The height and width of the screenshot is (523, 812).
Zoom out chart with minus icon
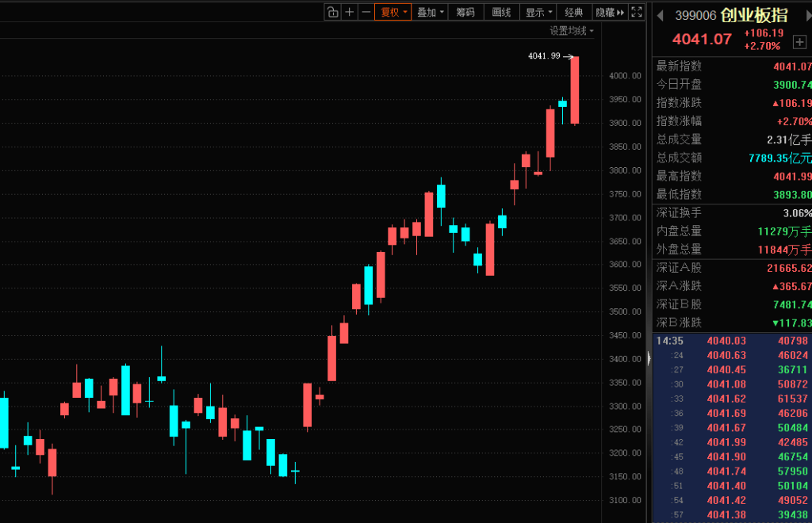(366, 12)
